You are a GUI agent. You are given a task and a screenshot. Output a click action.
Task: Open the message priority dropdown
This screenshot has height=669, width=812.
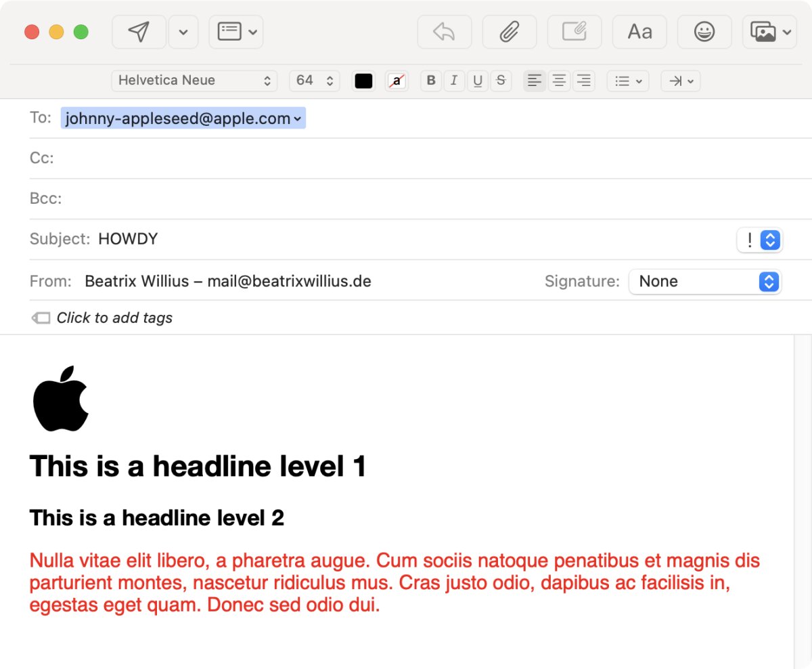[759, 240]
